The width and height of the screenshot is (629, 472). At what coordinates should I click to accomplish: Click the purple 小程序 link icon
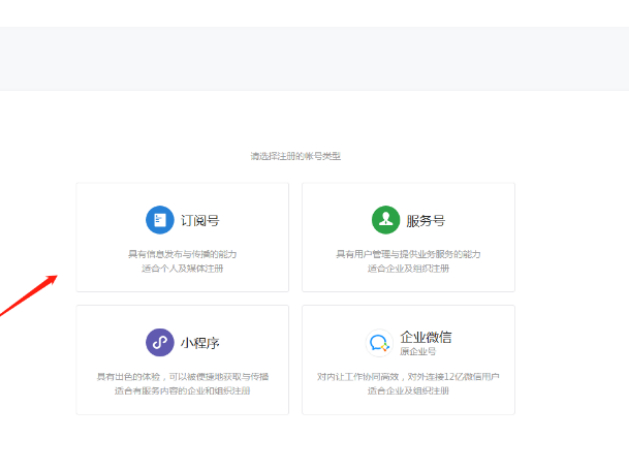160,342
